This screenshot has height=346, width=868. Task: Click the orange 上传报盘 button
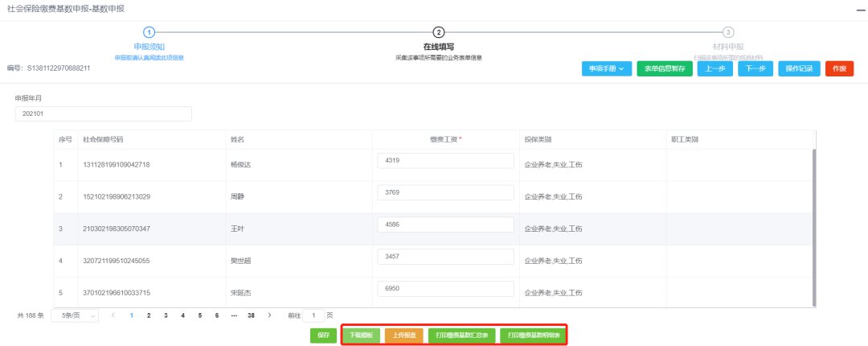tap(404, 335)
